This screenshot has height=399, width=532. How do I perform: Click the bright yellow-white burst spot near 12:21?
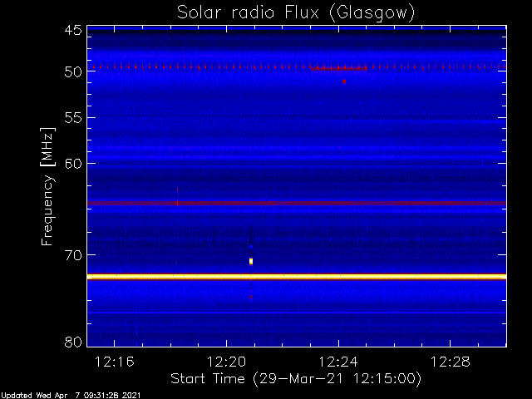[x=251, y=261]
